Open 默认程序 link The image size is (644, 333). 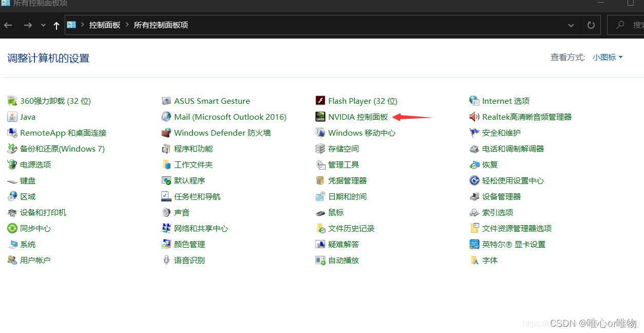[190, 180]
